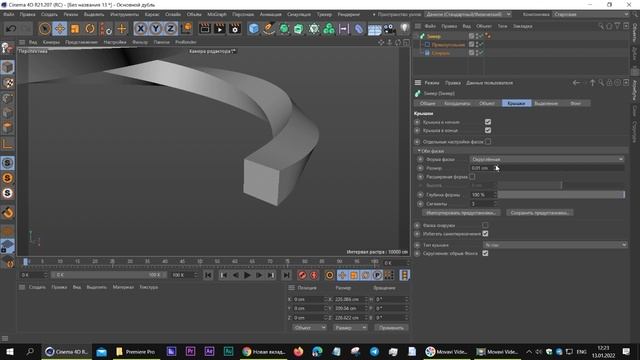Click the Undo arrow icon
The width and height of the screenshot is (640, 360).
point(11,29)
